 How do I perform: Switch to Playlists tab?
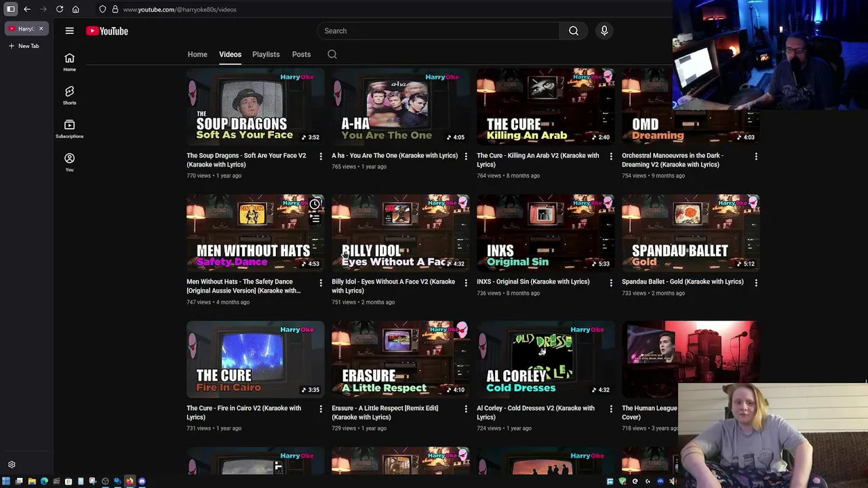(x=266, y=54)
